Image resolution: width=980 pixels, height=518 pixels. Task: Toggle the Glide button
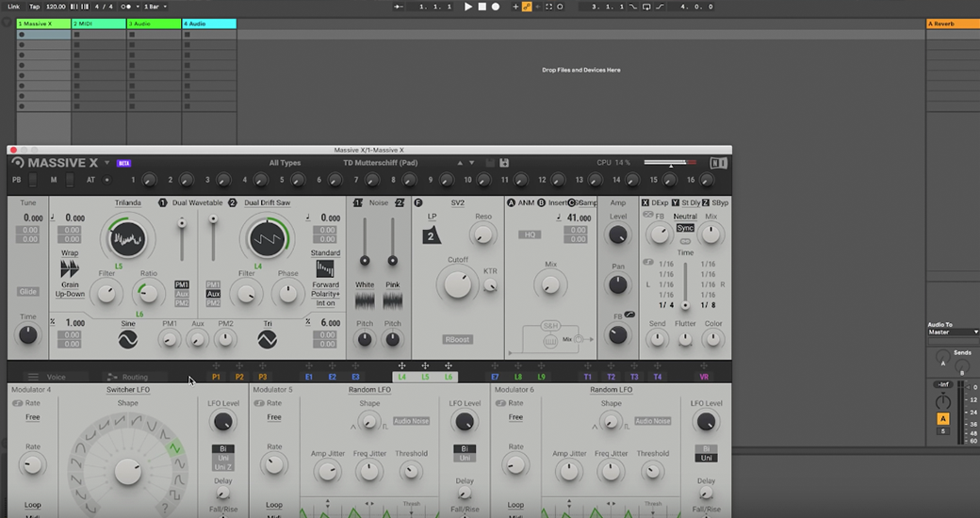point(27,292)
